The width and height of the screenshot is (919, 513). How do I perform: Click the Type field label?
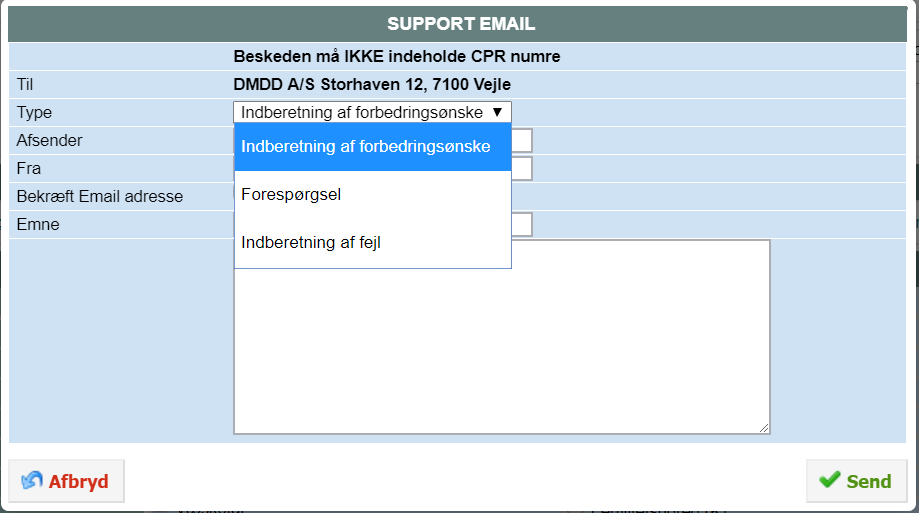34,113
